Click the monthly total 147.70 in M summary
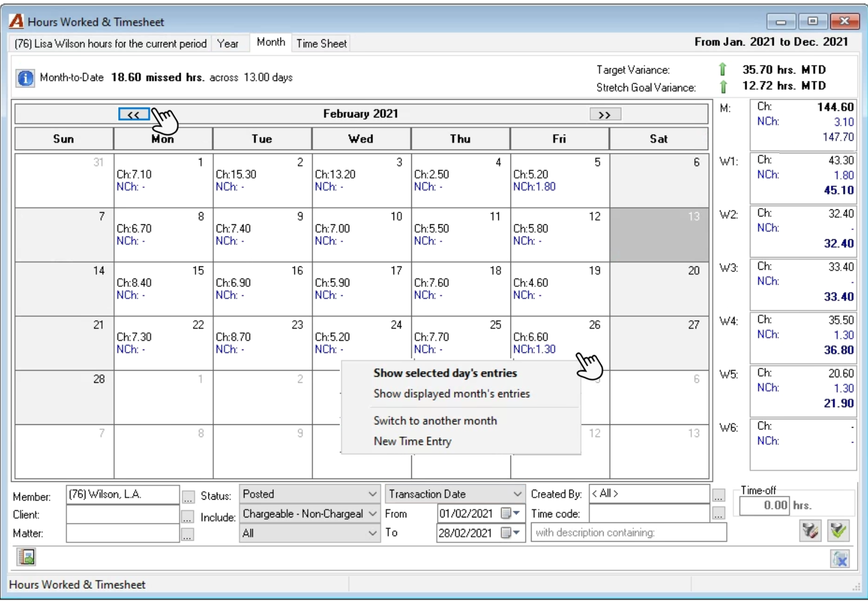Image resolution: width=868 pixels, height=601 pixels. point(838,137)
